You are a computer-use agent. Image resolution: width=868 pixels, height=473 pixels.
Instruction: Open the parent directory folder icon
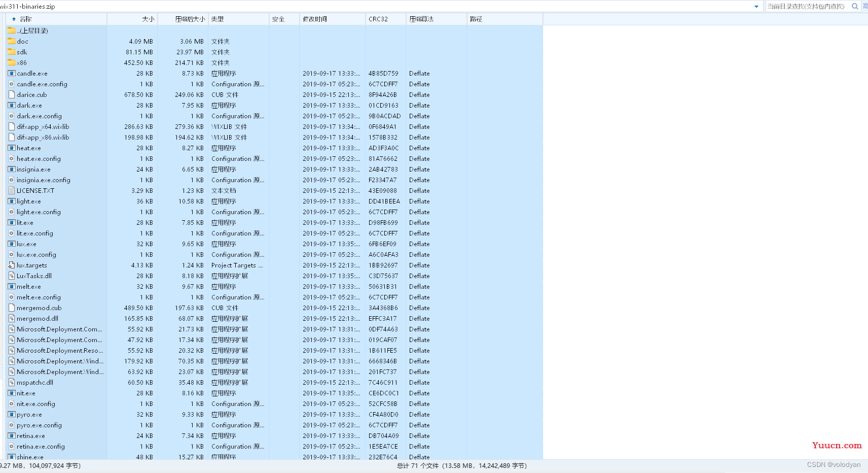pos(12,30)
